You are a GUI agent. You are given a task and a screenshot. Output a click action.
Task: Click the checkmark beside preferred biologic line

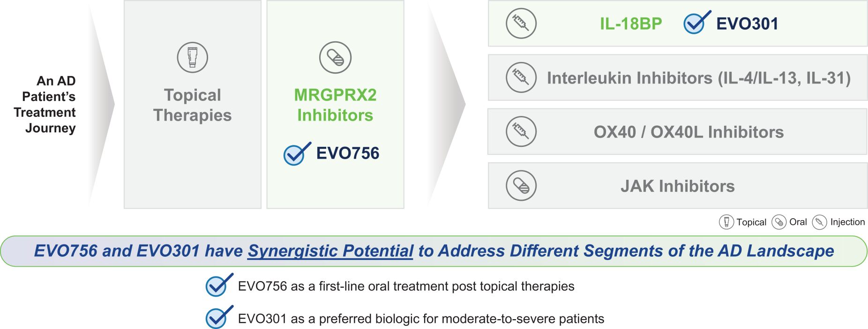[218, 318]
